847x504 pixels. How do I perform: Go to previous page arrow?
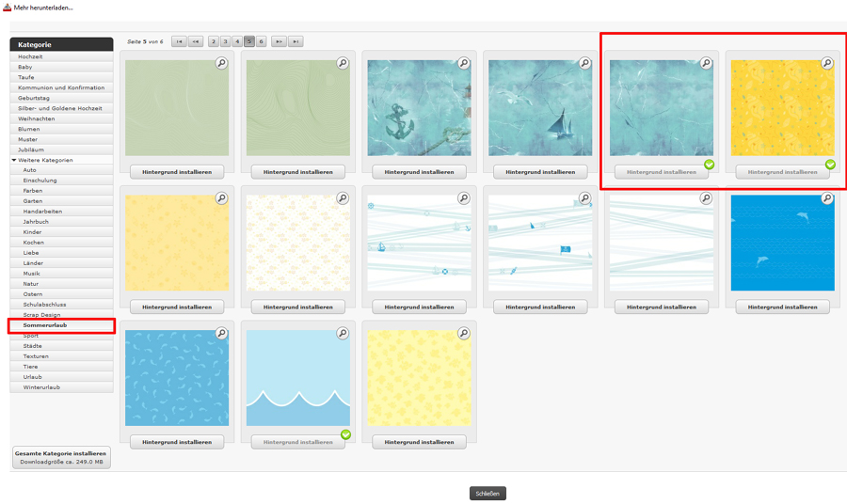click(x=196, y=41)
